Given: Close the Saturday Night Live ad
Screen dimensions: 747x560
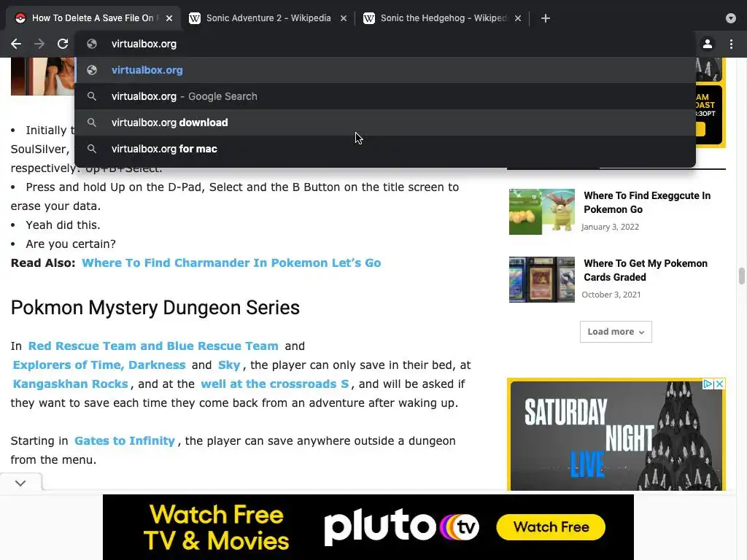Looking at the screenshot, I should [x=720, y=384].
